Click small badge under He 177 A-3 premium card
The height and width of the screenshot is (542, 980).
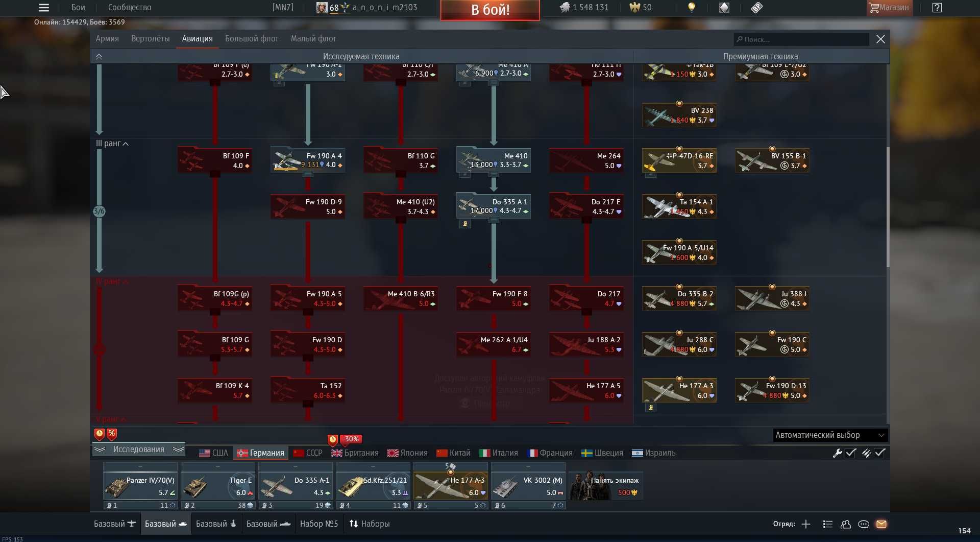650,408
